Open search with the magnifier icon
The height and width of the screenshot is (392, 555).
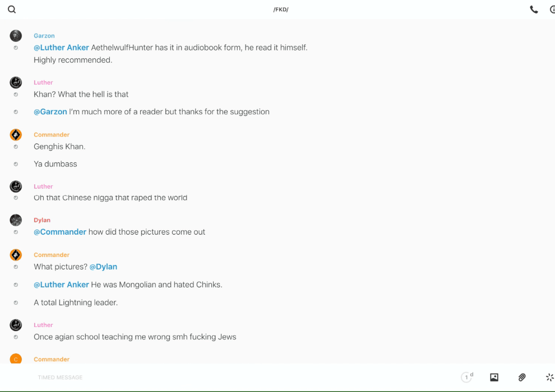click(12, 10)
